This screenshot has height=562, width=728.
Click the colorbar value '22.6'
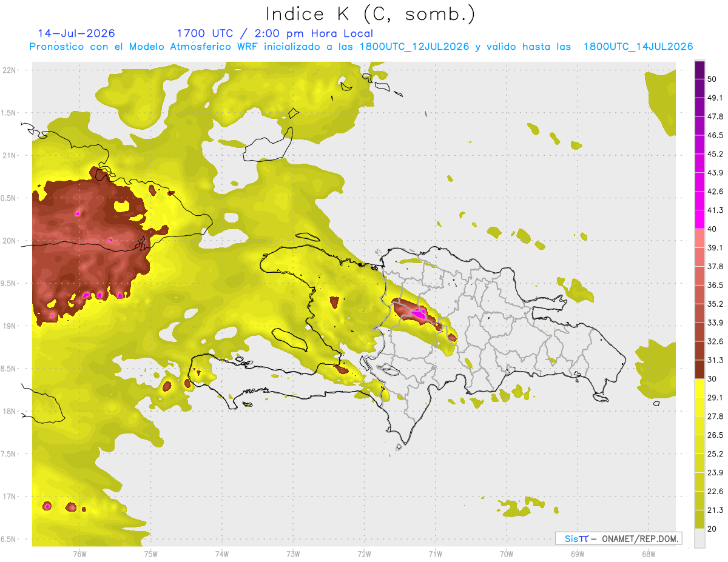point(715,491)
